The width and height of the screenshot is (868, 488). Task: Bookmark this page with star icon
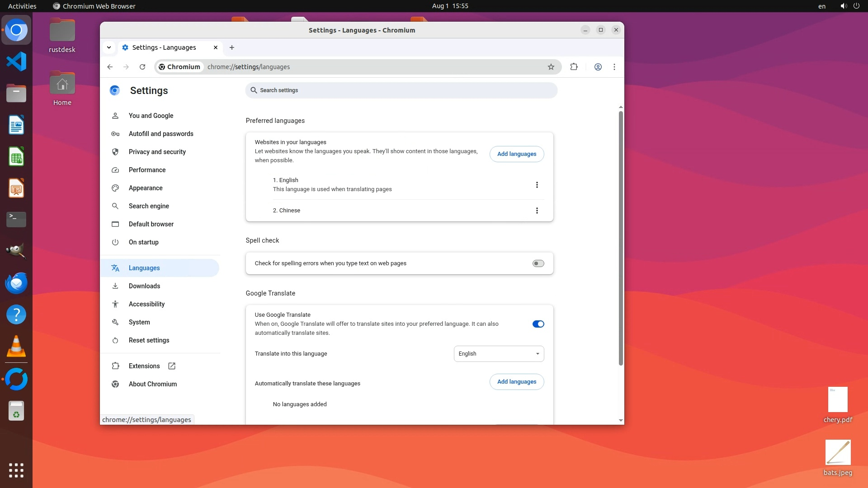(551, 67)
